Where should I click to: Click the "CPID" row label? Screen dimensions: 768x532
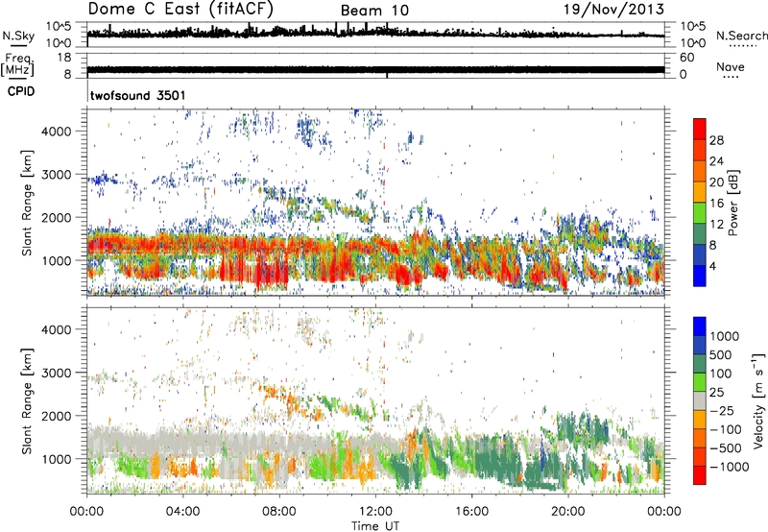pos(21,91)
